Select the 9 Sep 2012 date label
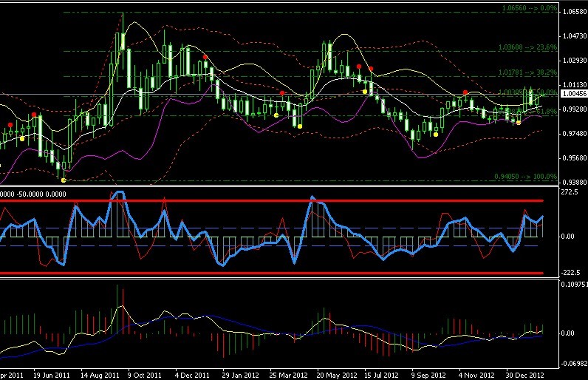588x380 pixels. click(428, 375)
